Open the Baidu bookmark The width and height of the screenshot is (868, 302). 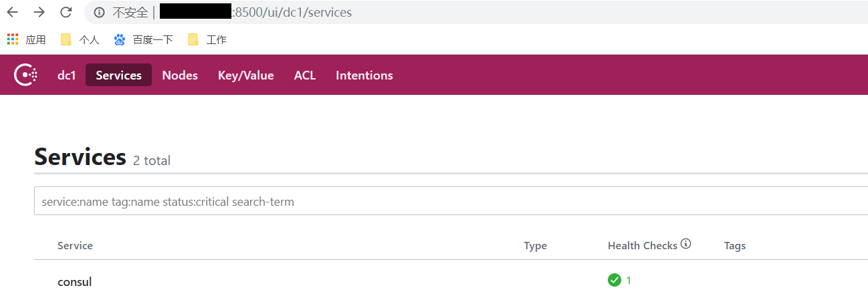pos(143,39)
